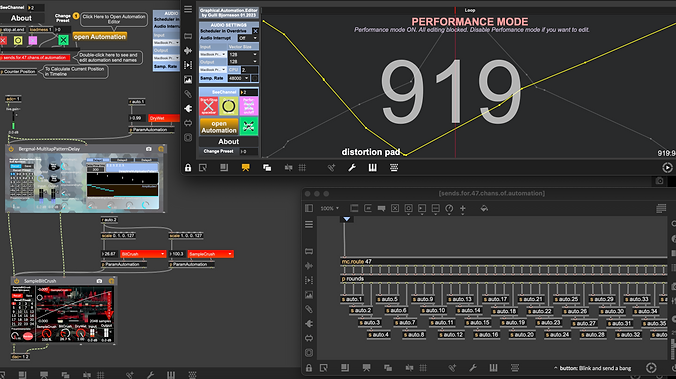Viewport: 676px width, 379px height.
Task: Open the Input device dropdown in editor window
Action: pos(213,55)
